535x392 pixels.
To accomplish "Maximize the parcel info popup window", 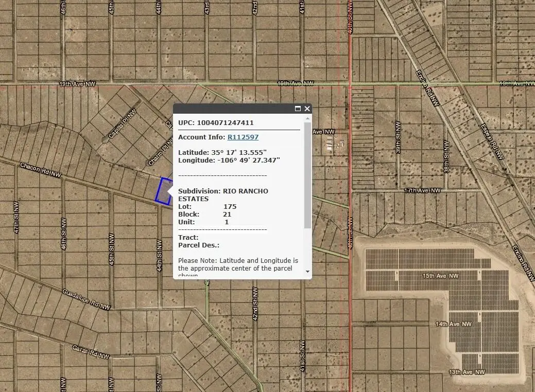I will (x=298, y=109).
